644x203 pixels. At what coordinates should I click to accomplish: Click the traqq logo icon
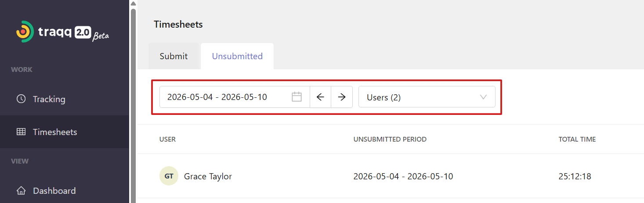(x=25, y=32)
